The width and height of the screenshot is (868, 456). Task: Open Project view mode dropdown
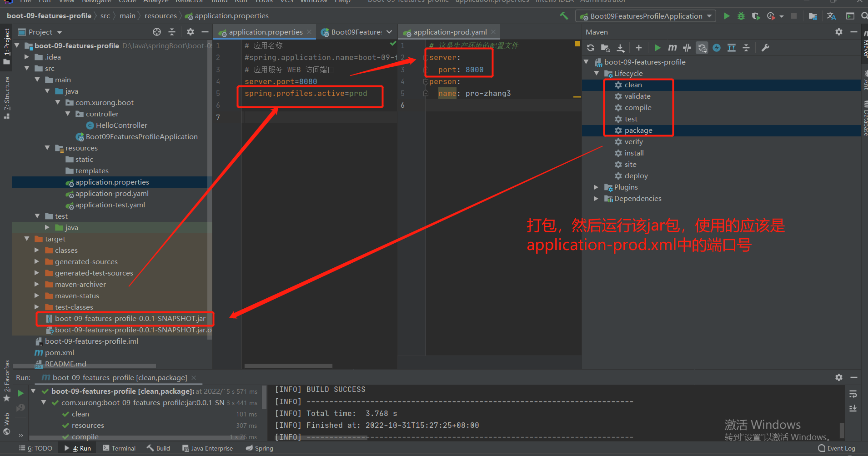(x=60, y=32)
